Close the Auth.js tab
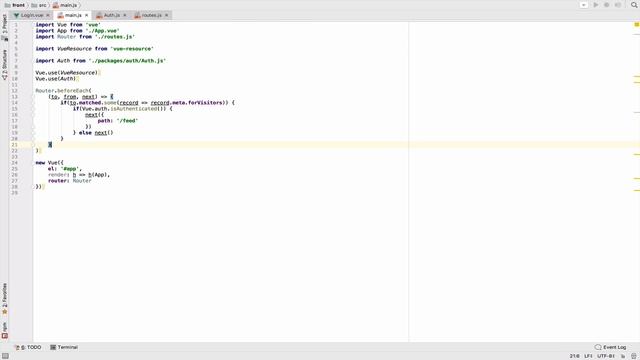 tap(125, 15)
